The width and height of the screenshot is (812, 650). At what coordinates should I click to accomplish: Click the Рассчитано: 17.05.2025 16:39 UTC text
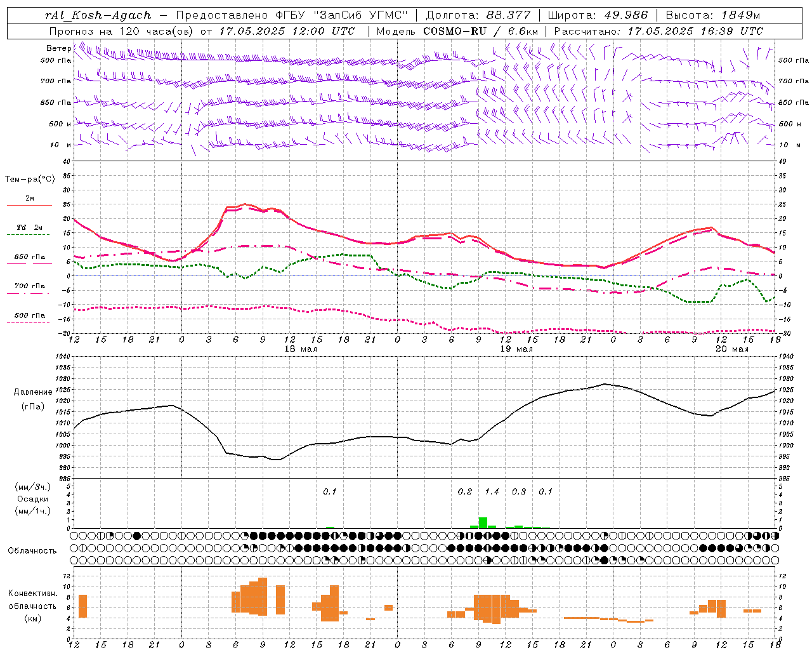(658, 30)
